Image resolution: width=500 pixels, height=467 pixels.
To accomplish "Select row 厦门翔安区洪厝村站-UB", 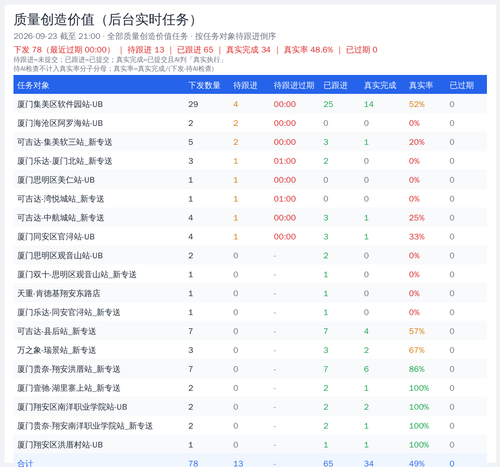I will click(250, 445).
